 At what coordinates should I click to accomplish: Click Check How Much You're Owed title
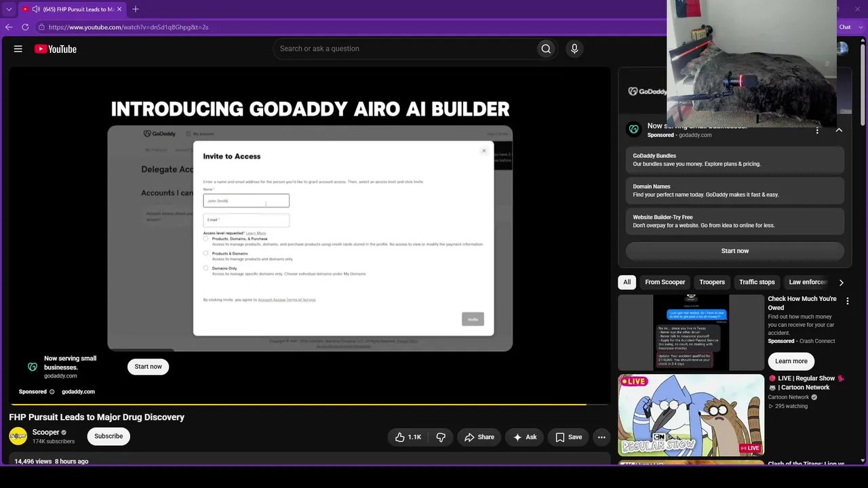point(802,303)
